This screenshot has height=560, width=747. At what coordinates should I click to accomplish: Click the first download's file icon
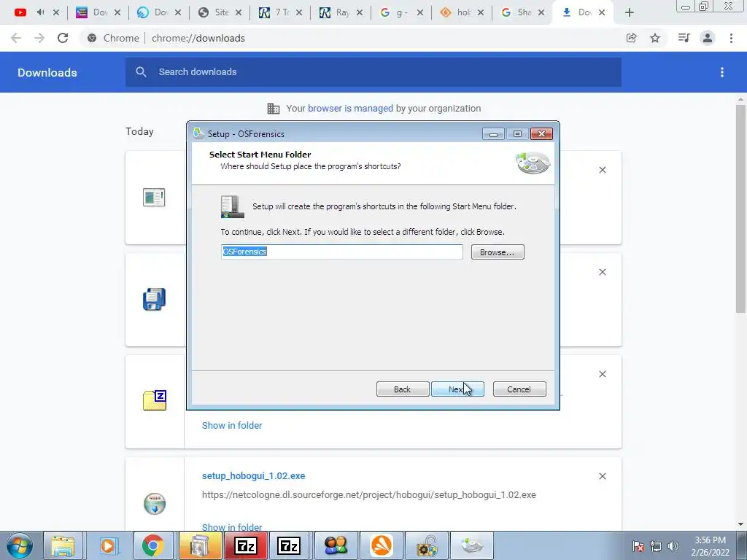(x=154, y=197)
